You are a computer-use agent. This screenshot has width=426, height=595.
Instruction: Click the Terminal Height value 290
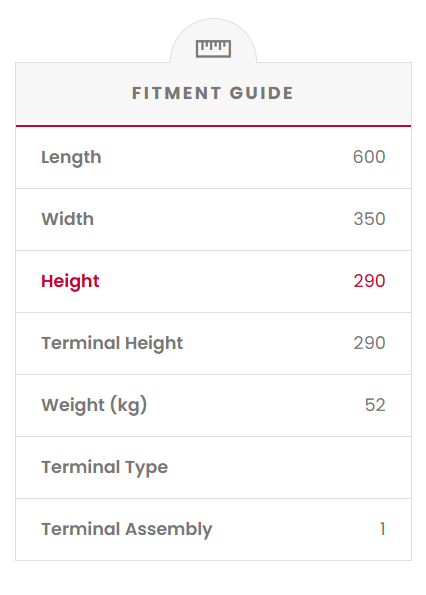click(x=369, y=343)
